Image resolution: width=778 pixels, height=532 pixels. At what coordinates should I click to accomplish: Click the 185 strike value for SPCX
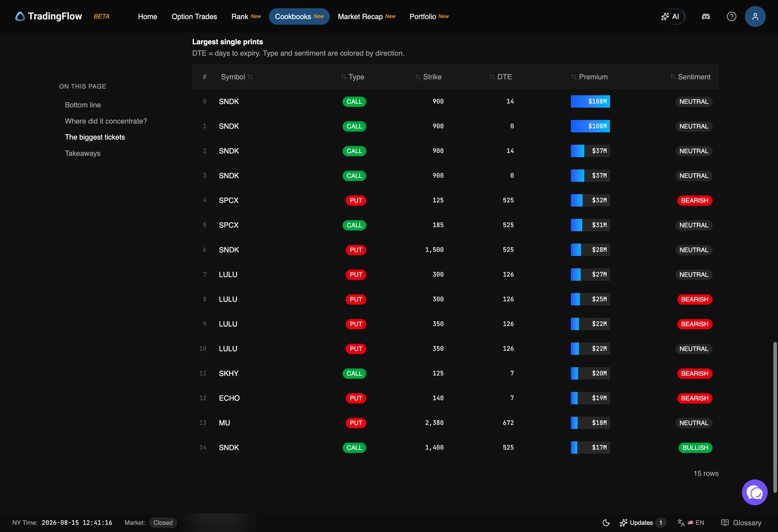[438, 225]
